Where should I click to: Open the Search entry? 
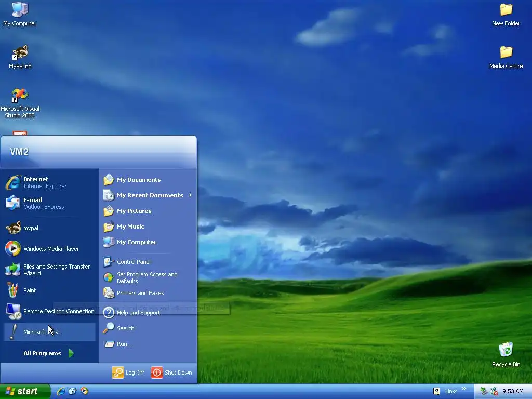click(148, 328)
